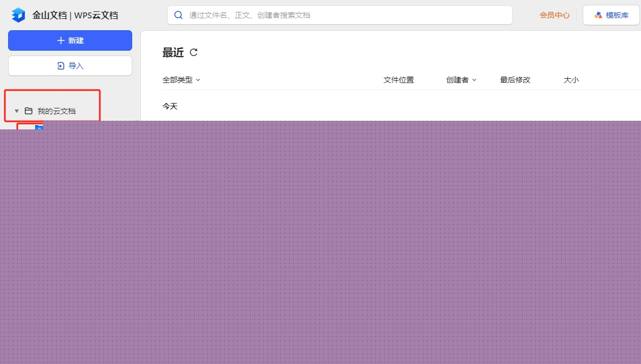Click the 文件位置 column header
The image size is (641, 364).
click(x=398, y=80)
